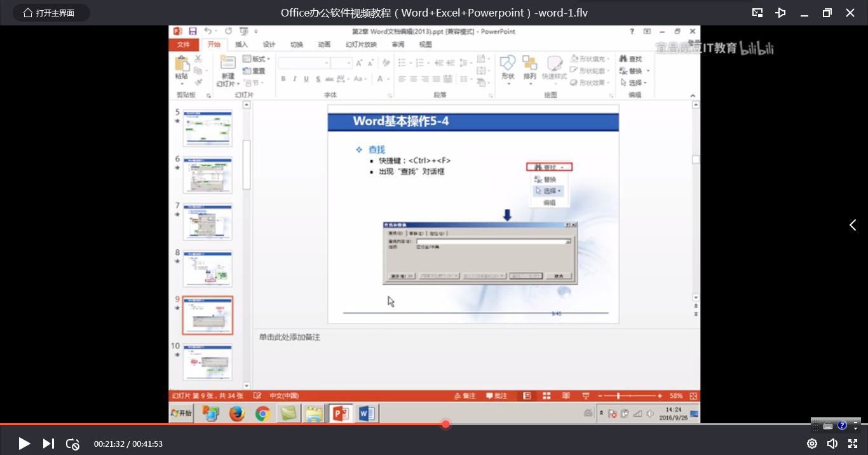Image resolution: width=868 pixels, height=455 pixels.
Task: Open the 动画 ribbon tab
Action: coord(324,44)
